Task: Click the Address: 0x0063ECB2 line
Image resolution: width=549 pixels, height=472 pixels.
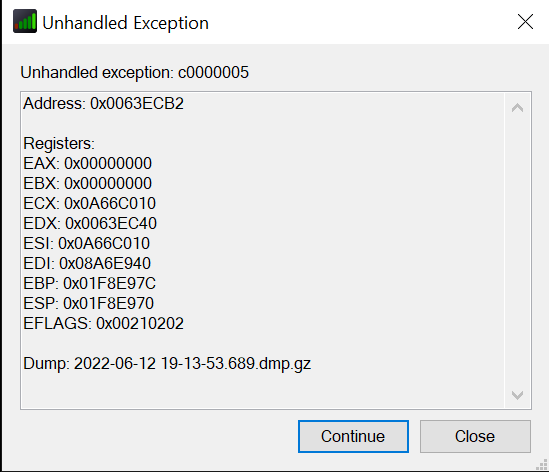Action: click(x=103, y=104)
